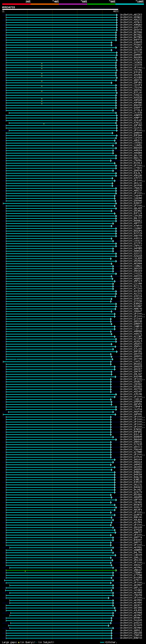This screenshot has height=644, width=146.
Task: Open hit UniRef100_Q10LW7
Action: point(131,120)
